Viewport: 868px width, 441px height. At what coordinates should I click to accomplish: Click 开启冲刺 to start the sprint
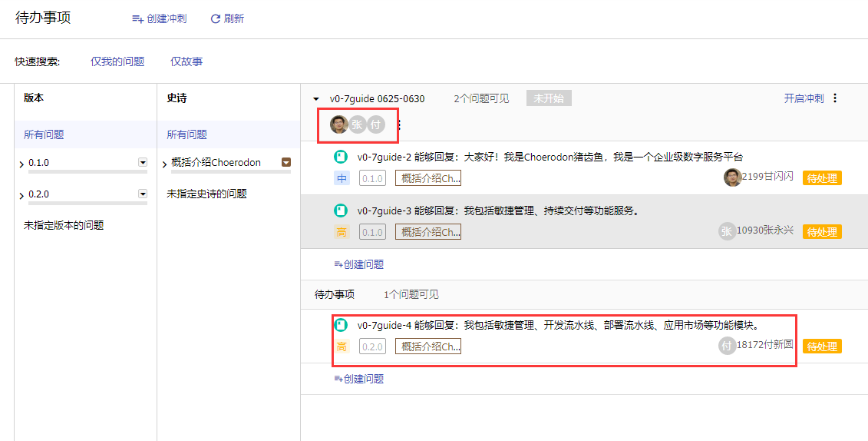(804, 98)
